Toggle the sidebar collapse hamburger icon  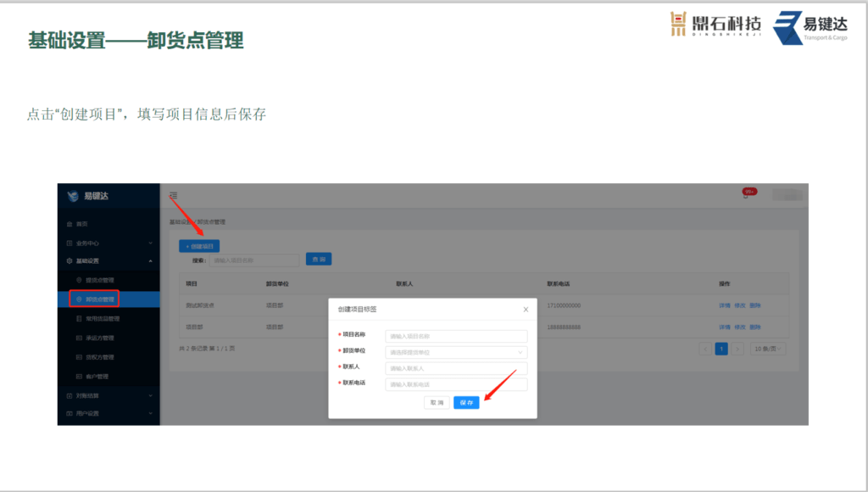[x=173, y=195]
